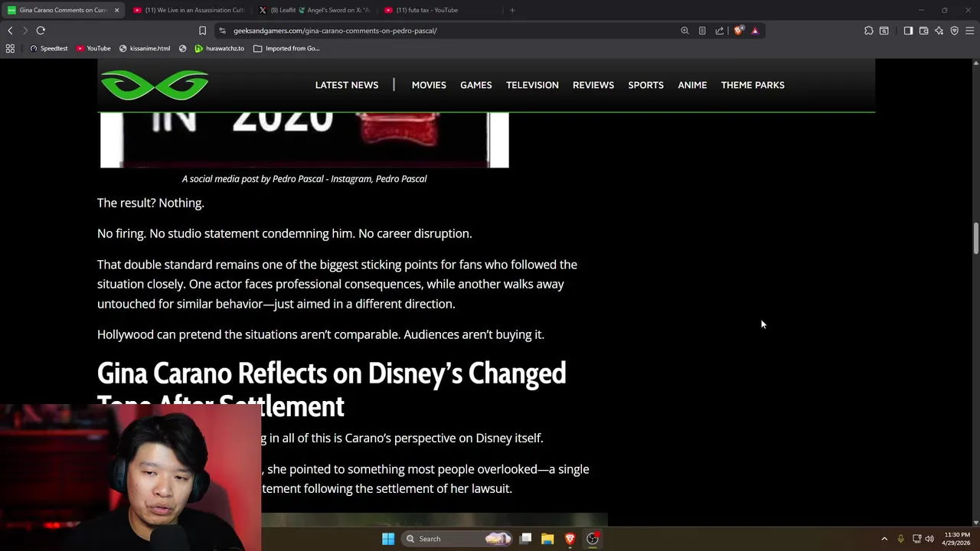Open Brave browser taskbar icon
This screenshot has width=980, height=551.
pos(570,539)
